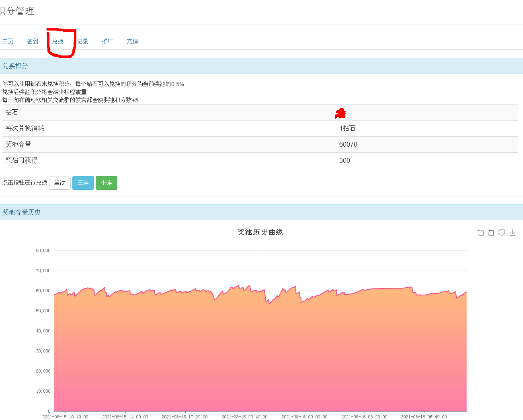The image size is (523, 420).
Task: Click the 奖池容量历史 section header
Action: [261, 212]
